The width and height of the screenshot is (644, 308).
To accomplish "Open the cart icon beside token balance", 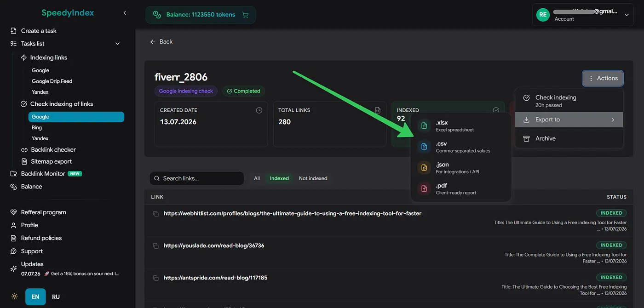I will point(245,15).
